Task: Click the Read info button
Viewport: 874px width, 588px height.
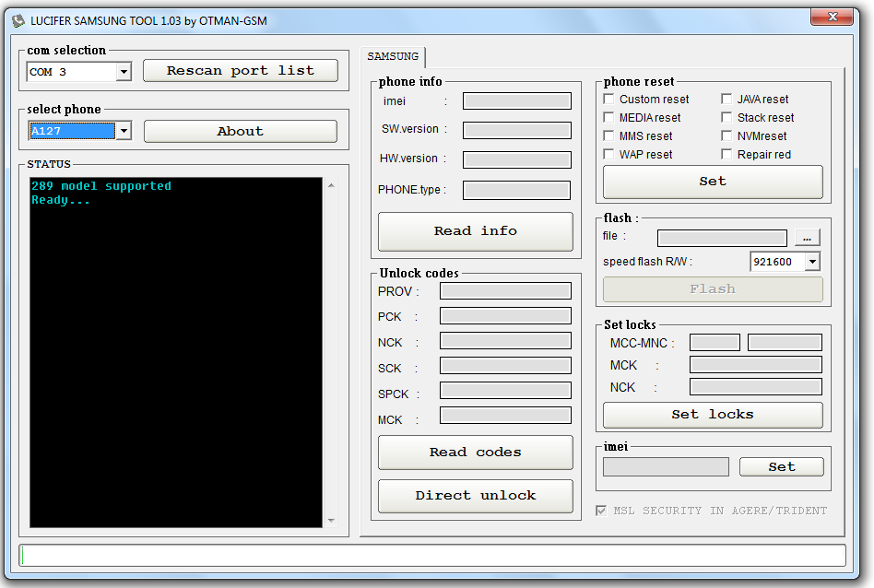Action: point(476,231)
